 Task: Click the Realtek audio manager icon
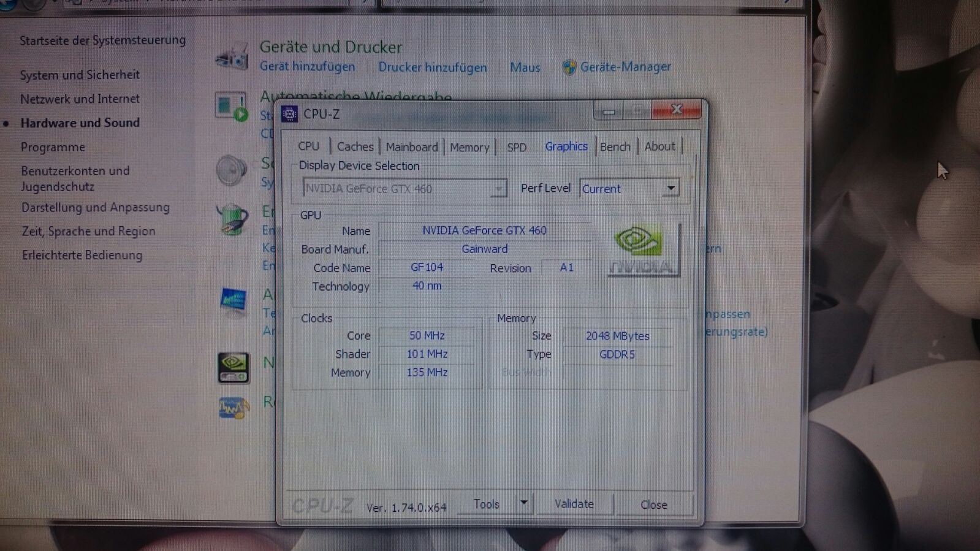pyautogui.click(x=234, y=408)
